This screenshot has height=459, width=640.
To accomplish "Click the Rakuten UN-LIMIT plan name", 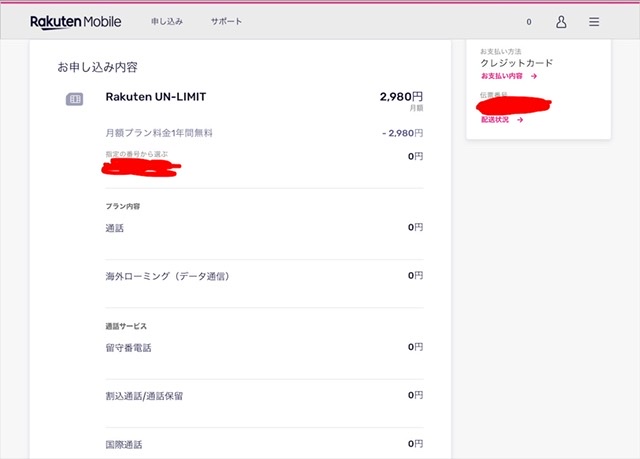I will click(x=156, y=97).
